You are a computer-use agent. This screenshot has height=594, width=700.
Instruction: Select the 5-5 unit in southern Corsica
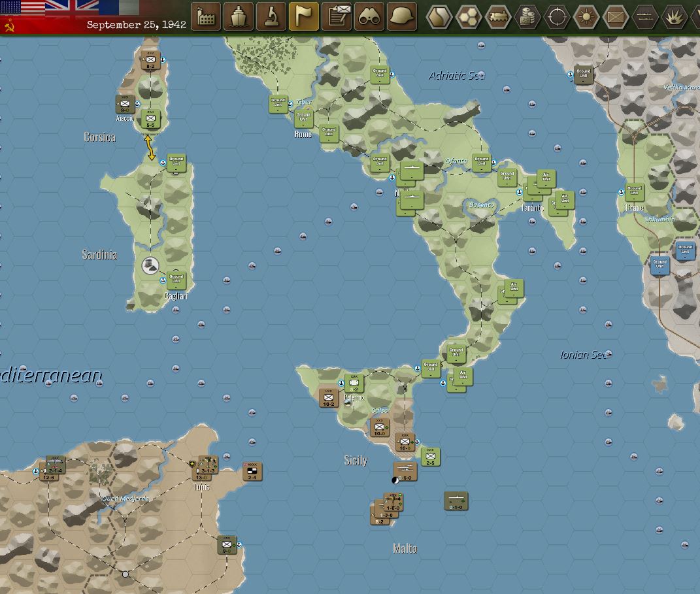tap(150, 119)
